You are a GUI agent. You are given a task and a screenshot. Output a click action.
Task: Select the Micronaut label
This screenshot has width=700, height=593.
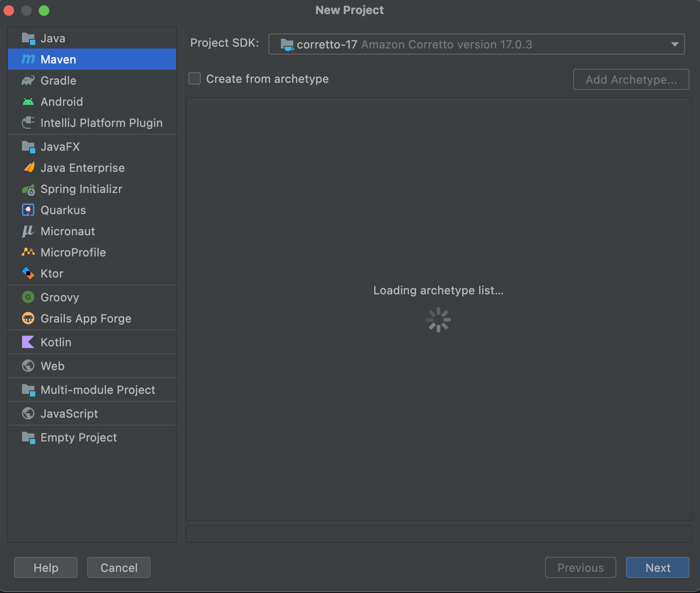(68, 231)
